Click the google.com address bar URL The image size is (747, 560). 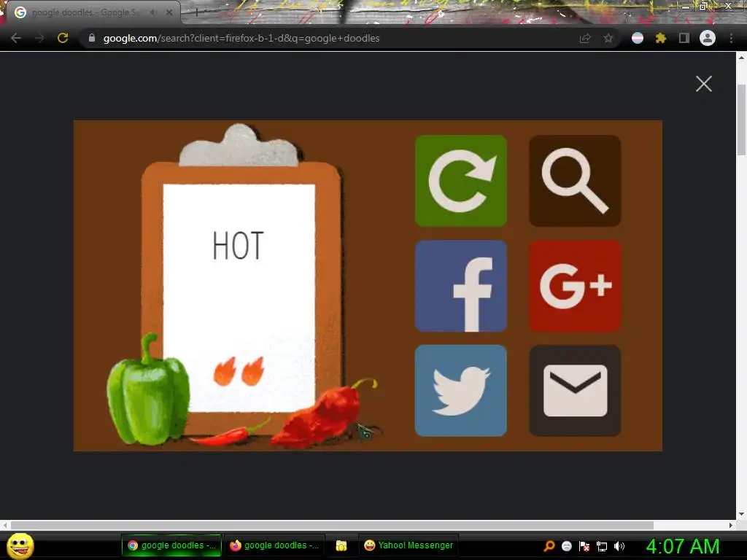tap(241, 38)
